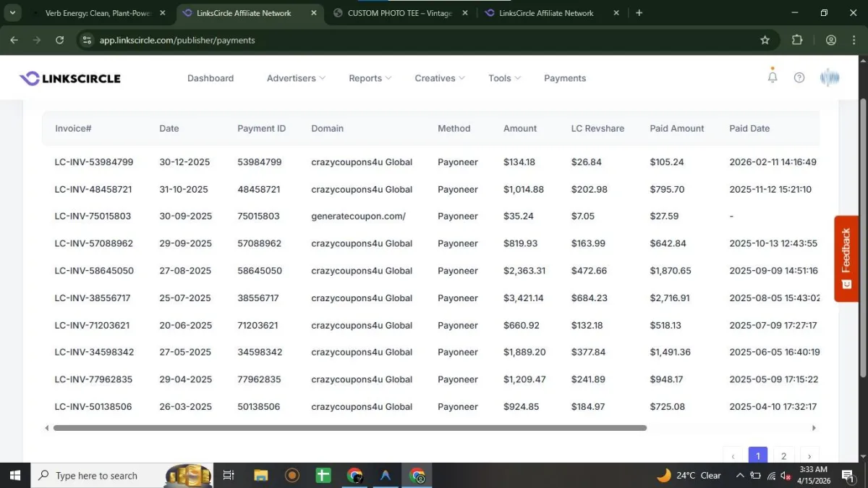The height and width of the screenshot is (488, 868).
Task: Bookmark this page with star icon
Action: 765,40
